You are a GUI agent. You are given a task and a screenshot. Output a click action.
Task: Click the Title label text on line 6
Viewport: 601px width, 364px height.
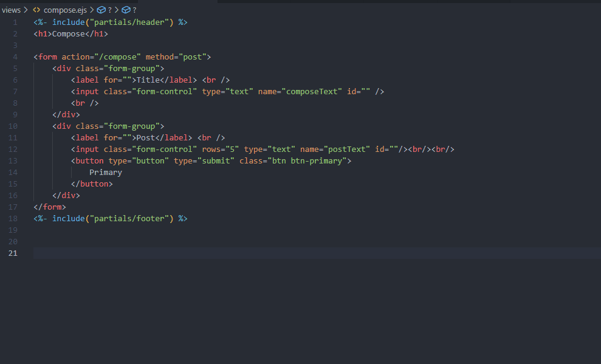148,80
